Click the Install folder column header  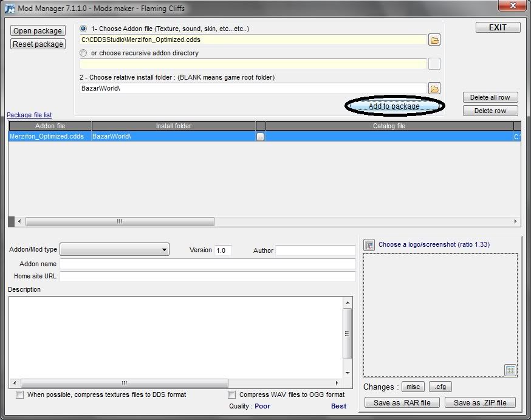tap(173, 126)
